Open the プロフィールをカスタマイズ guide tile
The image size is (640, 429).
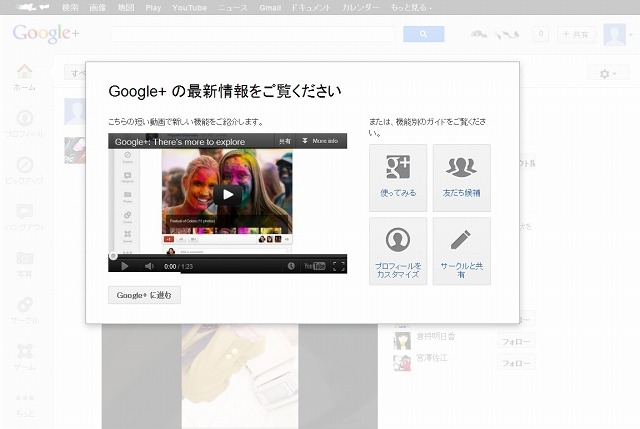[398, 250]
